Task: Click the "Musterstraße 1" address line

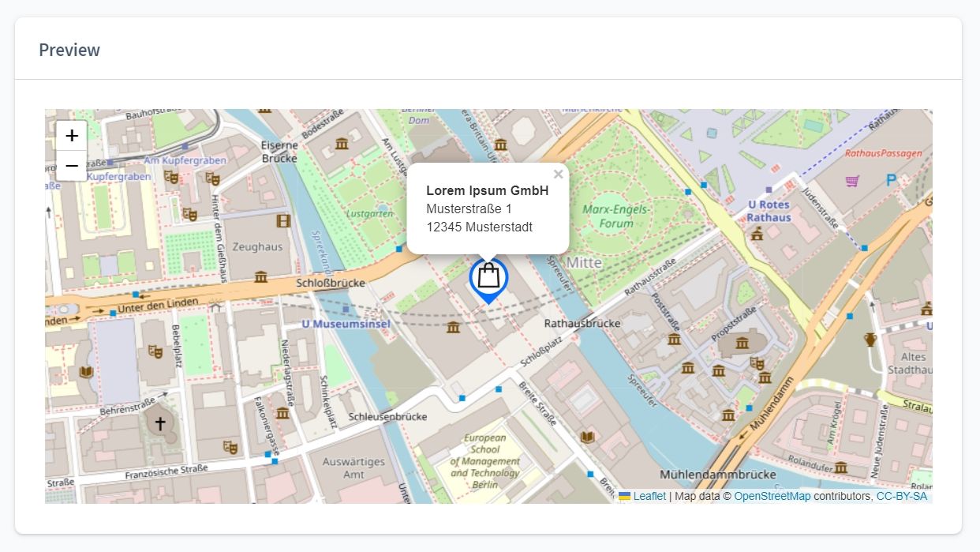Action: (x=469, y=208)
